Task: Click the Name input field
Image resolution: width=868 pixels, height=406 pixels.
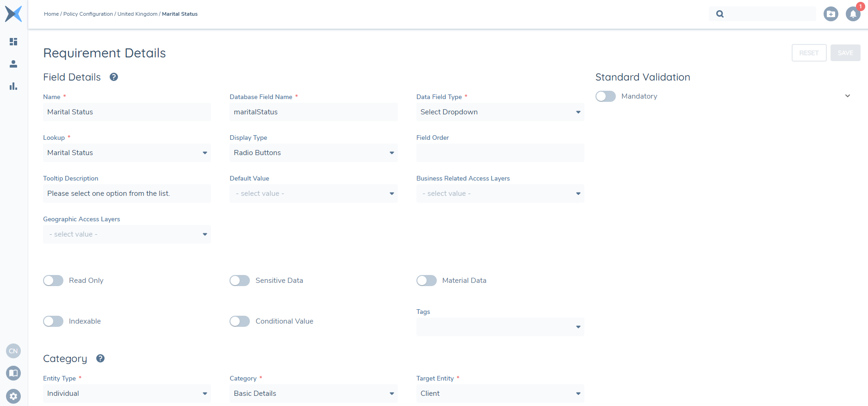Action: click(x=127, y=112)
